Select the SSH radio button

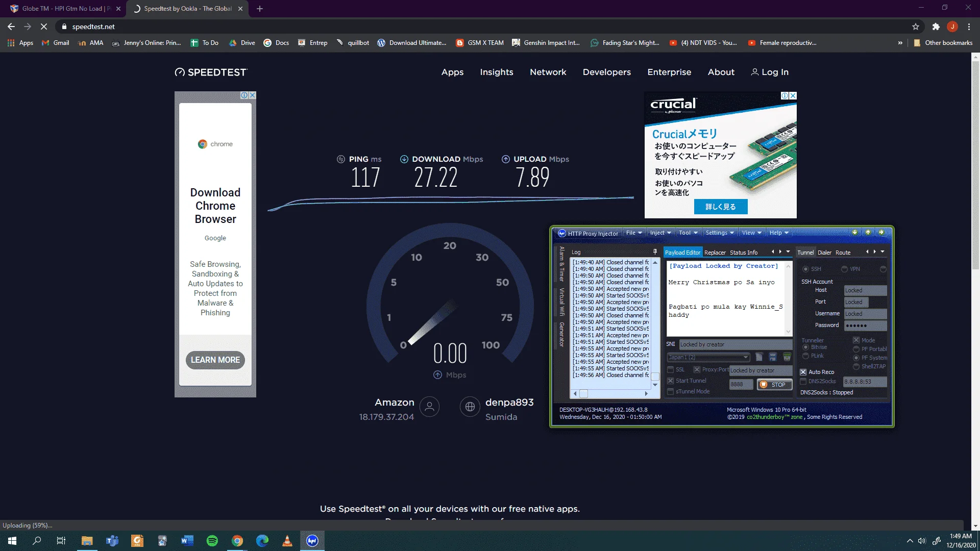coord(805,269)
